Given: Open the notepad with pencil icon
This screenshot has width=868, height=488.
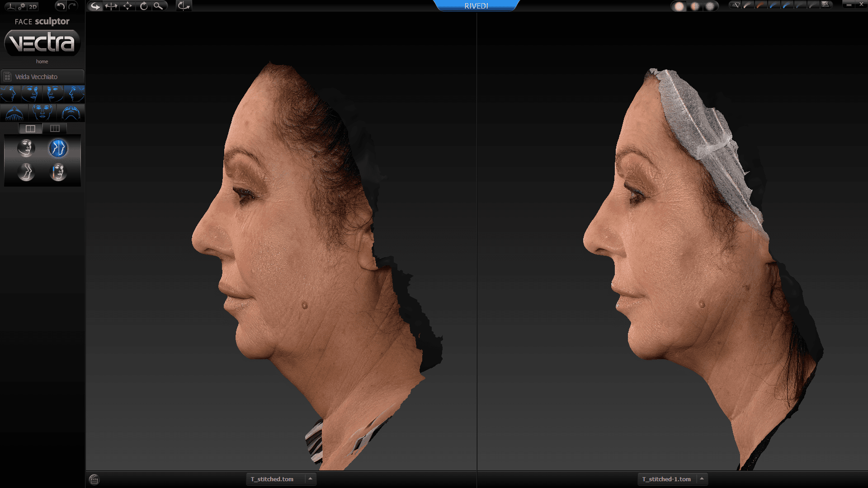Looking at the screenshot, I should (826, 5).
